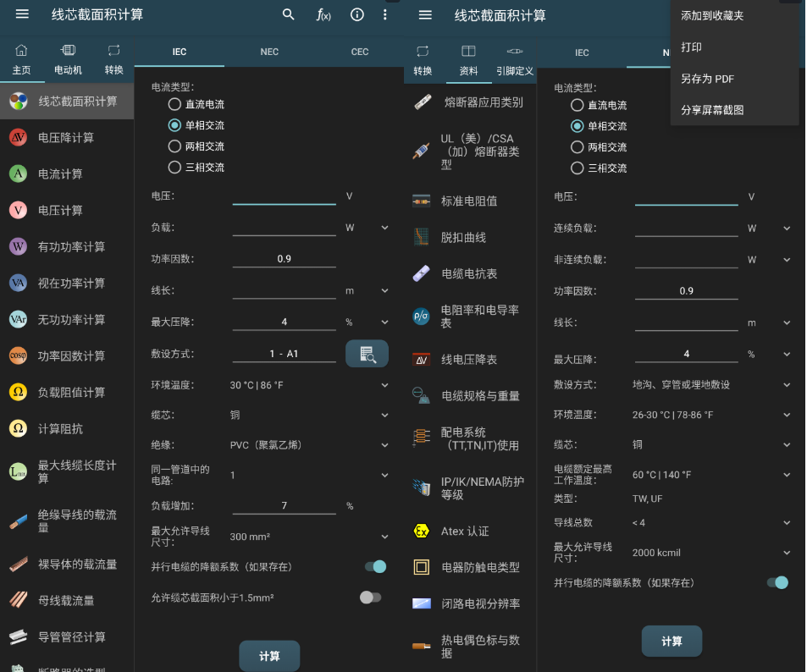Switch to the CEC tab
Screen dimensions: 807x672
pyautogui.click(x=360, y=52)
